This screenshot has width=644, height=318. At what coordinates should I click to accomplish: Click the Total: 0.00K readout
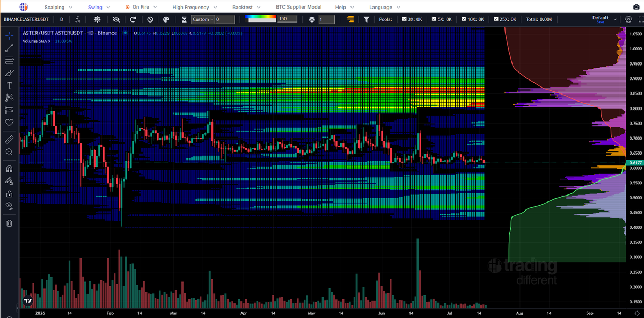pyautogui.click(x=539, y=19)
